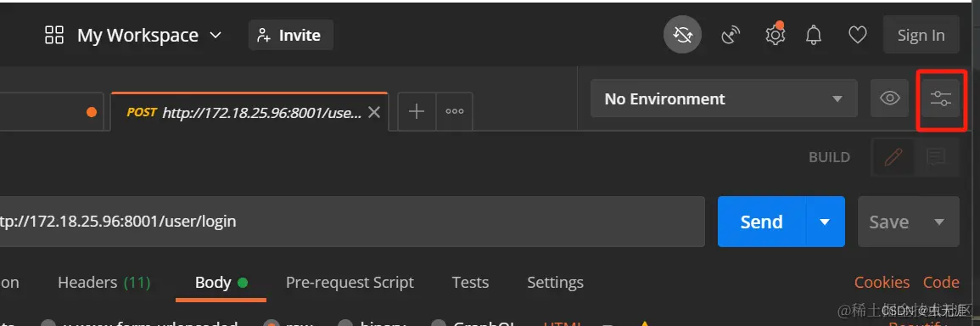
Task: Switch to the Headers (11) tab
Action: 104,283
